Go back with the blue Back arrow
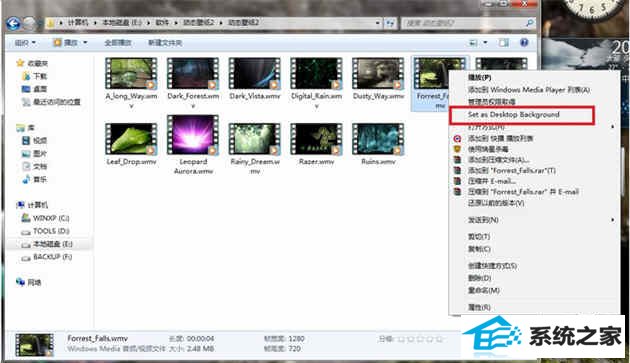 pyautogui.click(x=13, y=23)
